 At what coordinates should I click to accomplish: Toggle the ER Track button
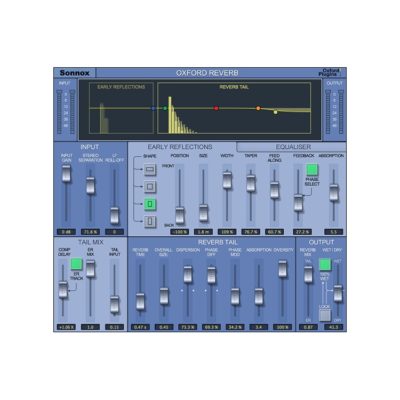pos(76,264)
